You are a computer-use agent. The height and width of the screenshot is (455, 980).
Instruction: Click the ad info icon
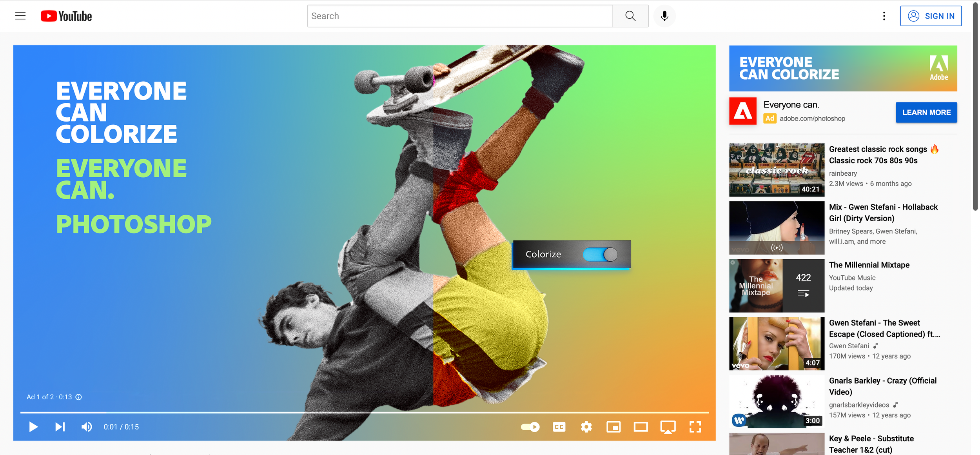(79, 397)
